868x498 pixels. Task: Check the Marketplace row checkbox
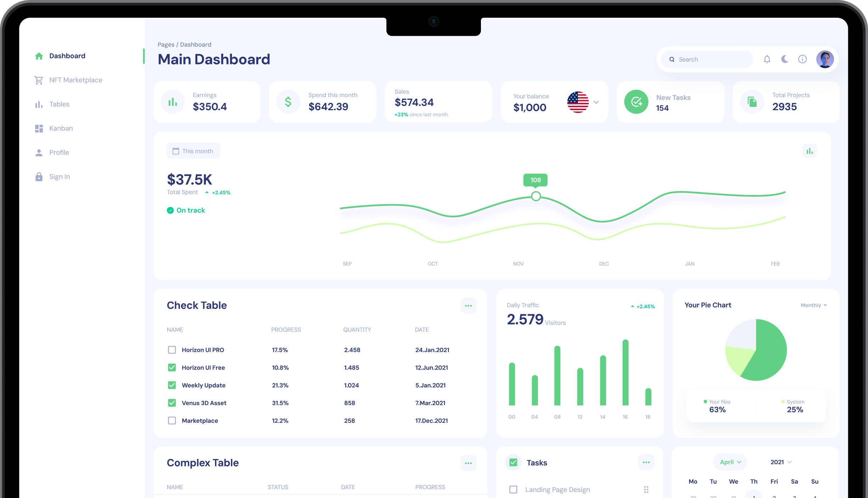(172, 421)
